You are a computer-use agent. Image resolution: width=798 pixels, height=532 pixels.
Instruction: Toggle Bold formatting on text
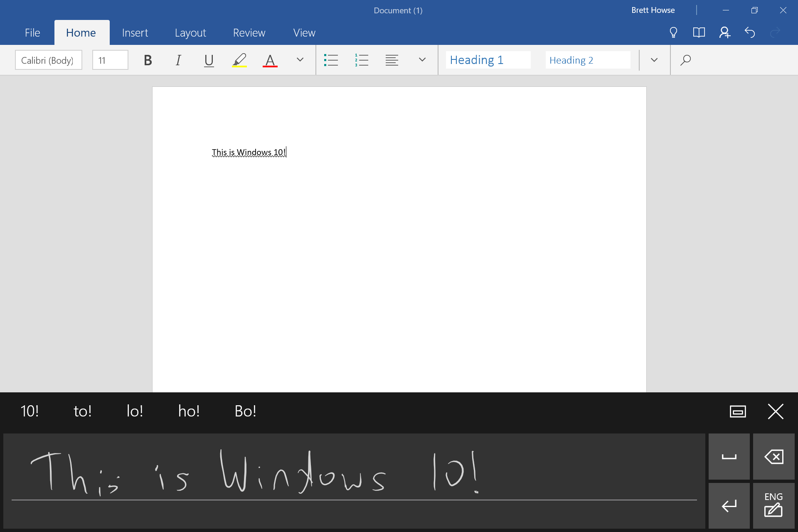click(147, 59)
